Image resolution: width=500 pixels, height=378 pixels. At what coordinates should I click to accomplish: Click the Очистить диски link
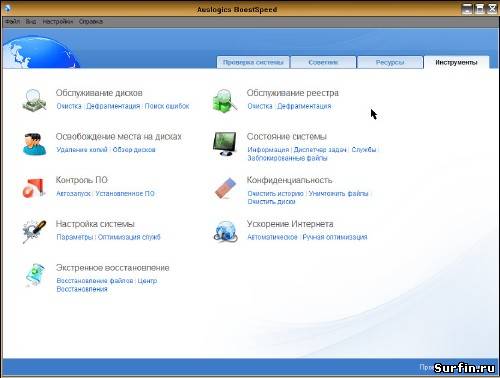(x=272, y=202)
